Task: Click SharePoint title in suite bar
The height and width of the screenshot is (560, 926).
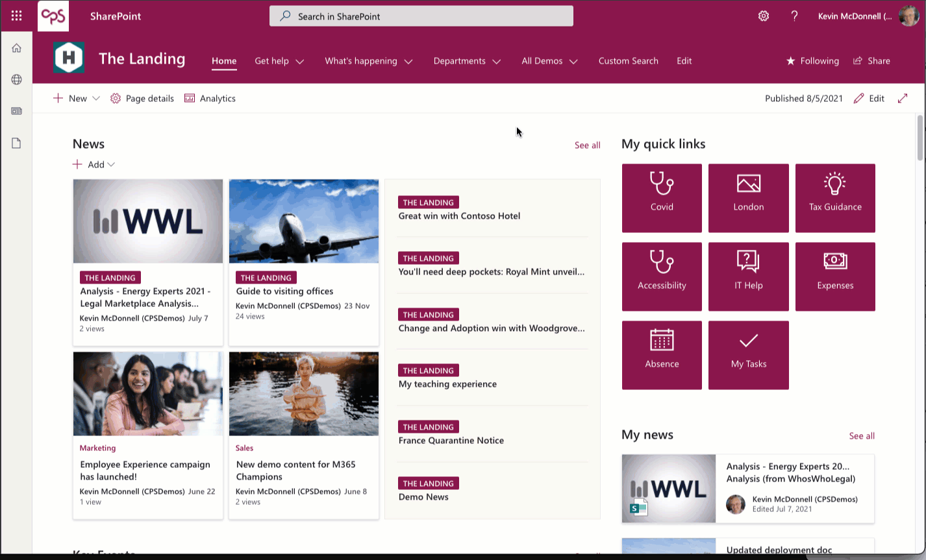Action: 116,16
